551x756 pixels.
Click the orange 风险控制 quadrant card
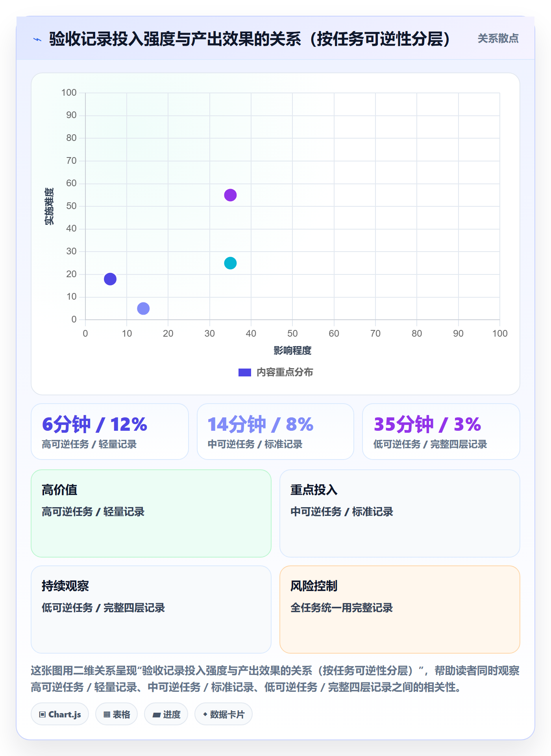(x=400, y=610)
